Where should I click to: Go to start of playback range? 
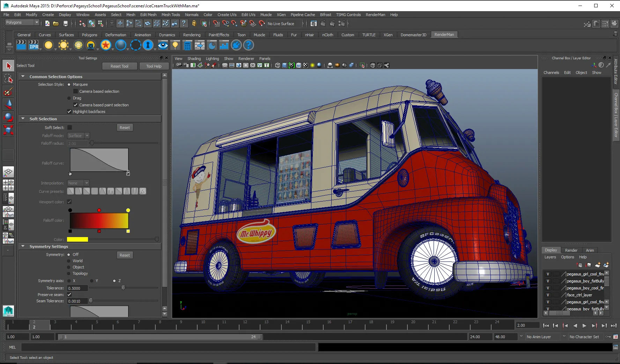[x=546, y=326]
